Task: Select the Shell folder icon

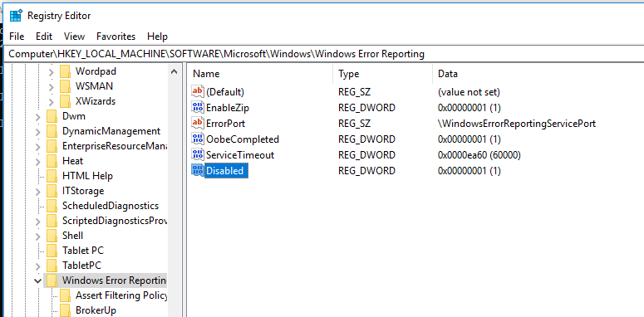Action: tap(52, 236)
